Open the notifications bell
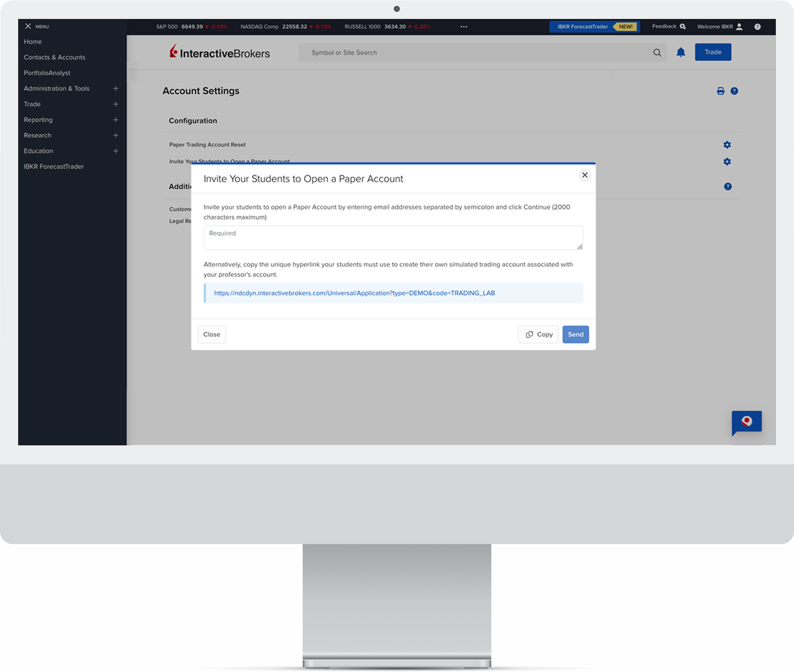The height and width of the screenshot is (672, 794). 681,52
